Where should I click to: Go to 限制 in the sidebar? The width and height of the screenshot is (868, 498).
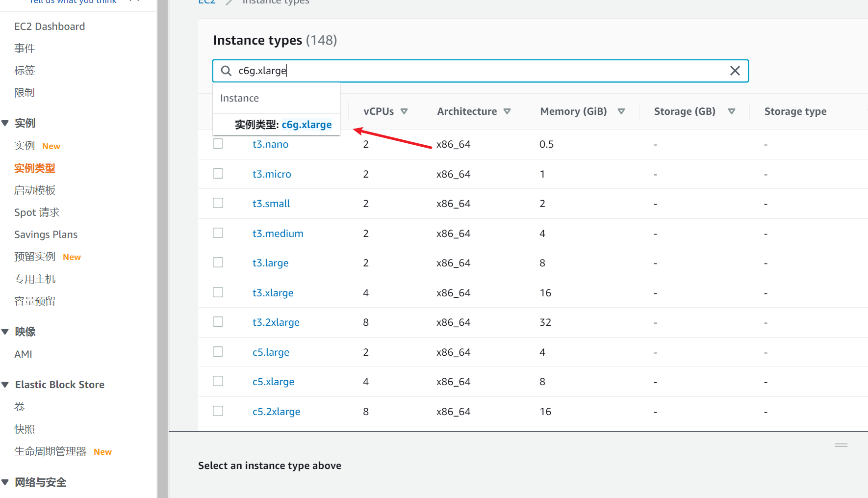pyautogui.click(x=25, y=93)
